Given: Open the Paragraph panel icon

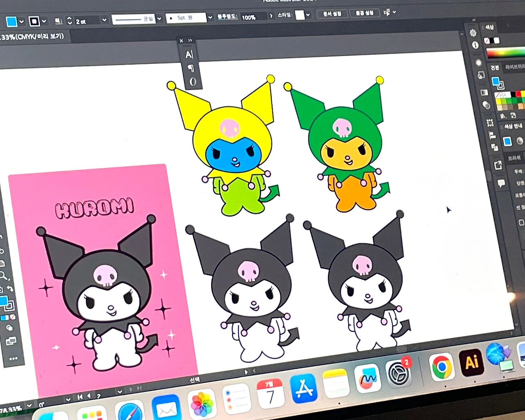Looking at the screenshot, I should point(191,68).
